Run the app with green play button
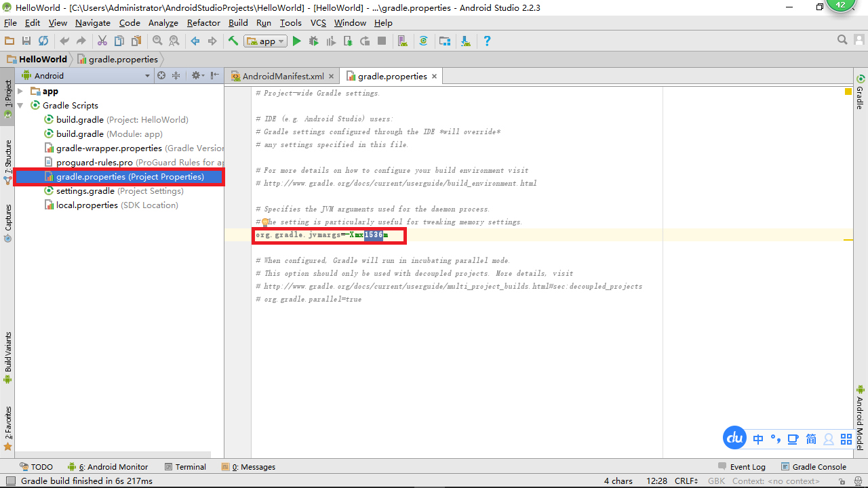 point(296,41)
